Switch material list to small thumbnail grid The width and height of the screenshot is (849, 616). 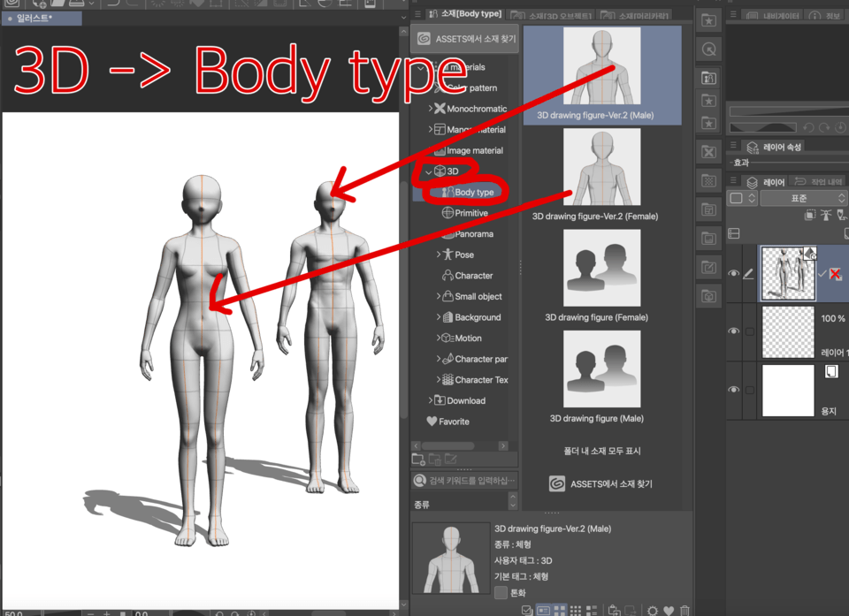pos(576,610)
